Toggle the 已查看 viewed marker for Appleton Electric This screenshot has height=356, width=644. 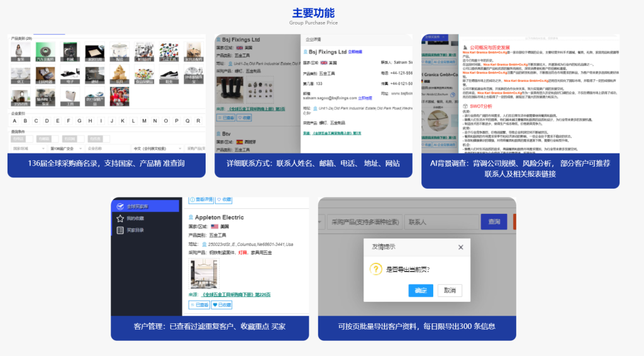(x=199, y=305)
